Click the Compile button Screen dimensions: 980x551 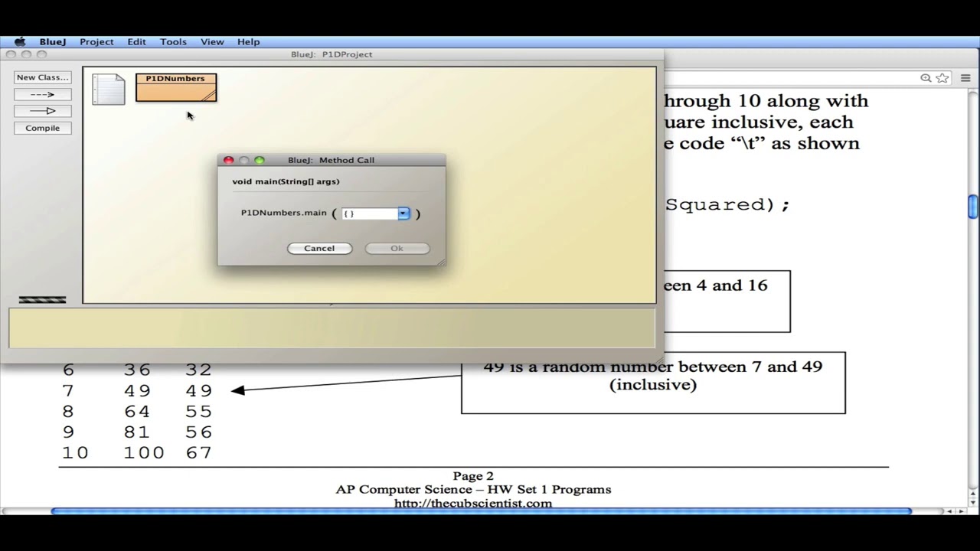42,128
